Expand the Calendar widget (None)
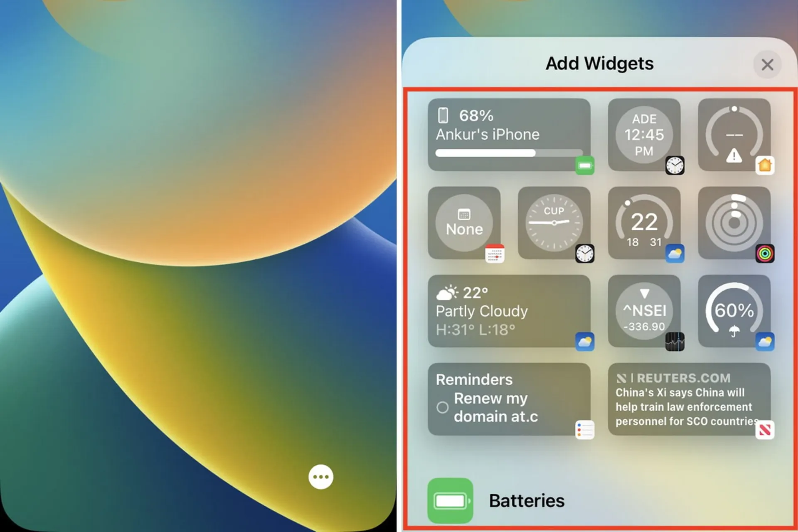 (x=465, y=228)
